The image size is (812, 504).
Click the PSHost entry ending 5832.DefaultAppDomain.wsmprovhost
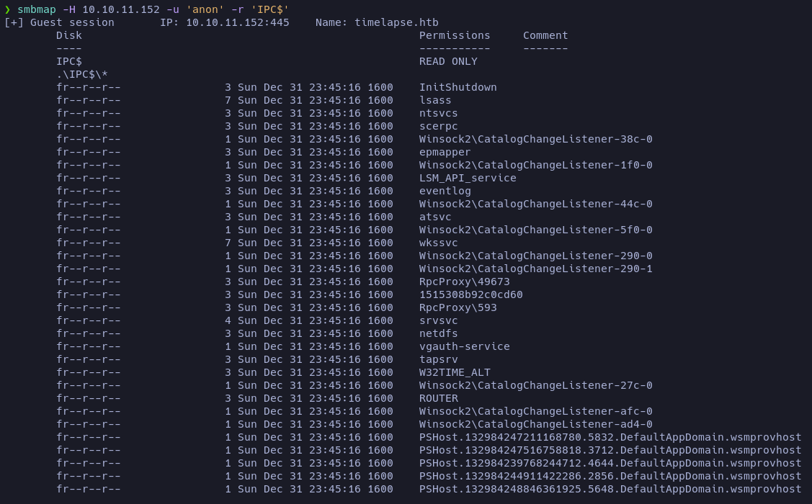click(610, 437)
